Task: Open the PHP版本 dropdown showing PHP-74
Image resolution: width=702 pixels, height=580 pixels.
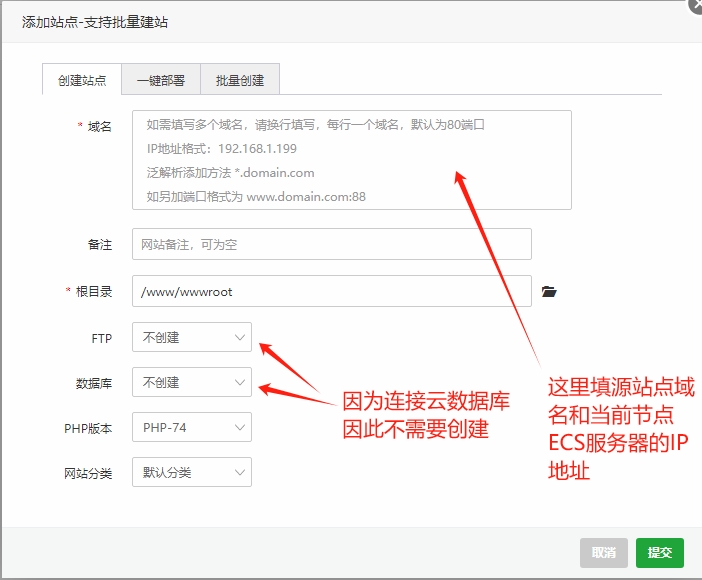Action: pyautogui.click(x=192, y=427)
